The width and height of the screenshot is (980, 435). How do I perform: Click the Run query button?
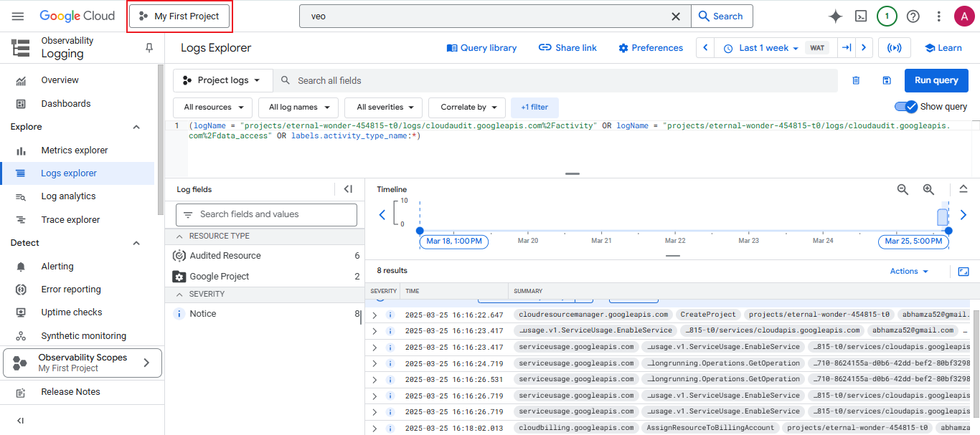pyautogui.click(x=936, y=81)
